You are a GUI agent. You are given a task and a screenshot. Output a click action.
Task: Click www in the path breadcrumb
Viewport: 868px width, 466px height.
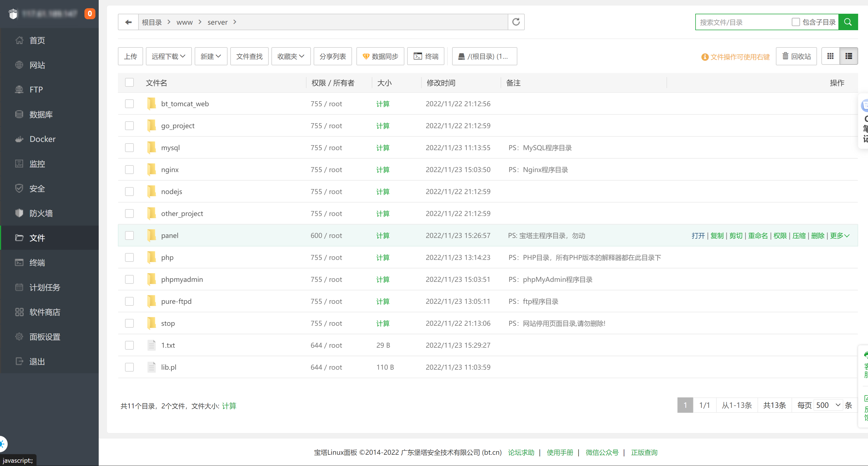click(185, 22)
